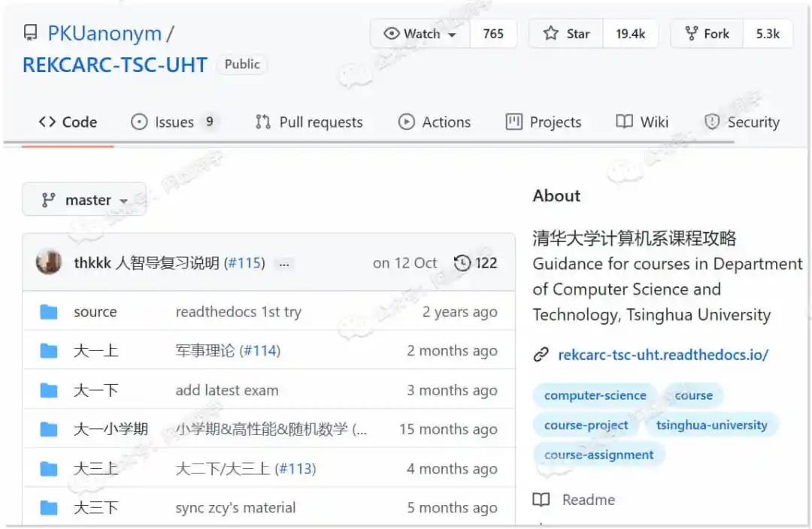Open the sync zcy's material commit message
Viewport: 812px width, 529px height.
point(235,508)
